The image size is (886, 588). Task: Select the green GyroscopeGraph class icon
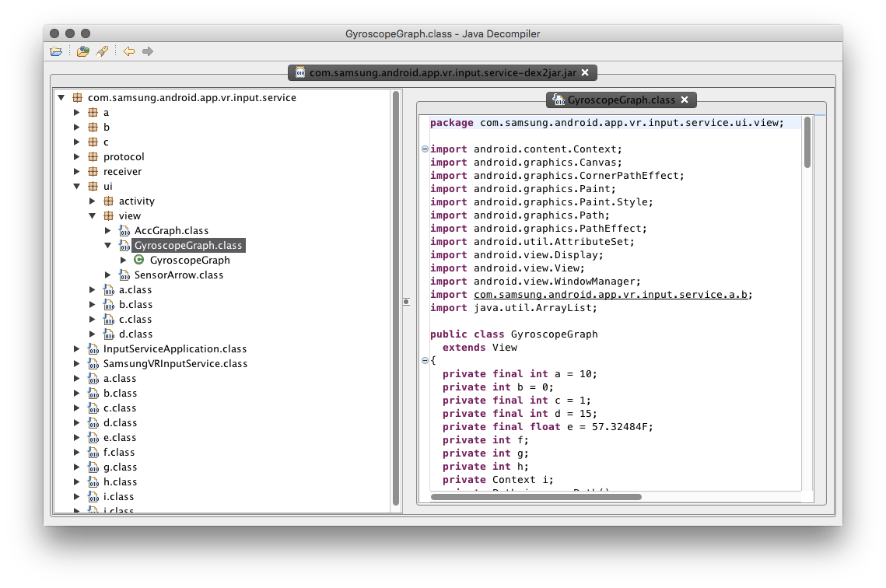coord(139,260)
